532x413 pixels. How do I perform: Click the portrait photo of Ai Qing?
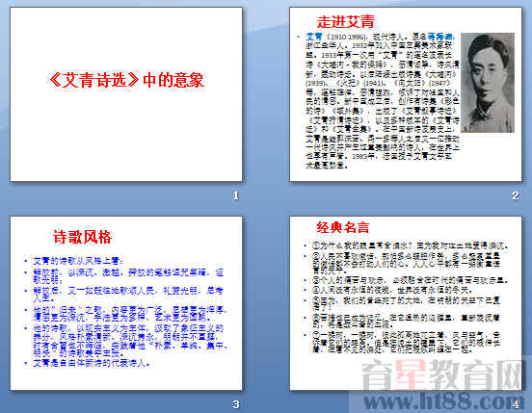coord(488,83)
